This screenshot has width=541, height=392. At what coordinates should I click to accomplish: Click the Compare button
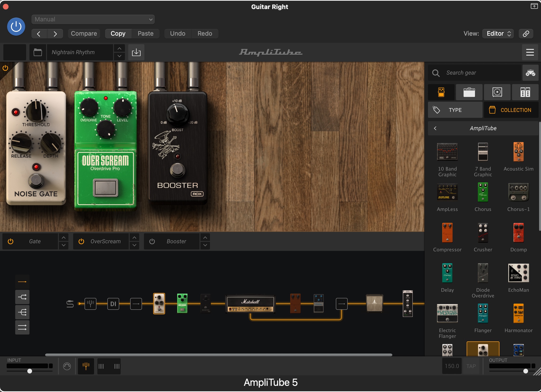[84, 33]
